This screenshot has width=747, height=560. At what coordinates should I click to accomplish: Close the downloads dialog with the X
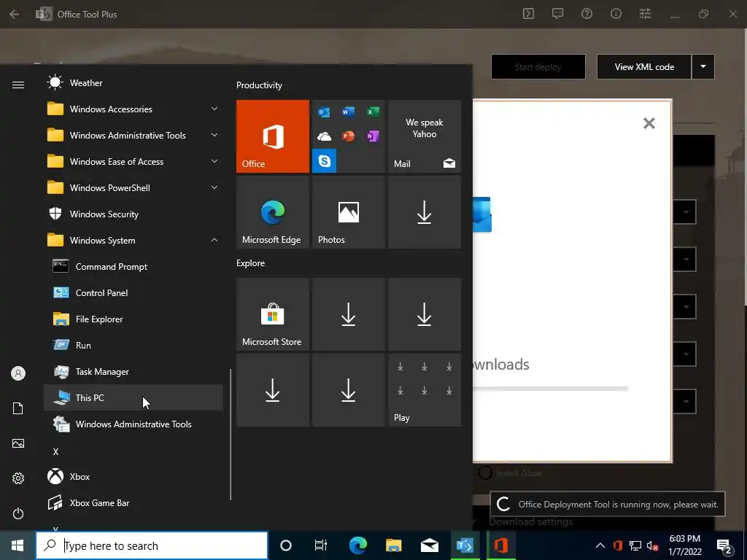(649, 123)
